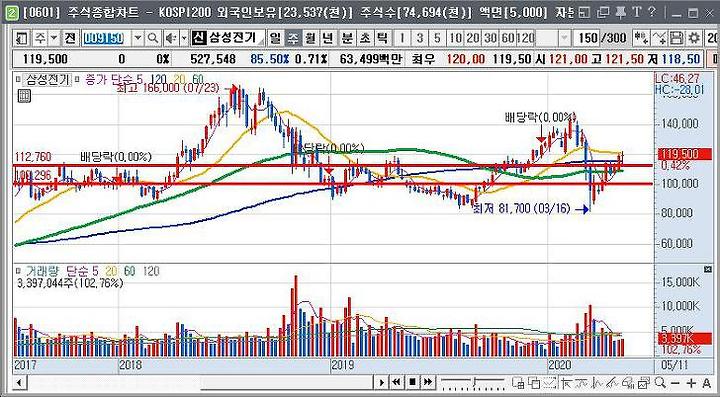This screenshot has width=720, height=397.
Task: Click the horizontal scrollbar left arrow
Action: coord(19,382)
